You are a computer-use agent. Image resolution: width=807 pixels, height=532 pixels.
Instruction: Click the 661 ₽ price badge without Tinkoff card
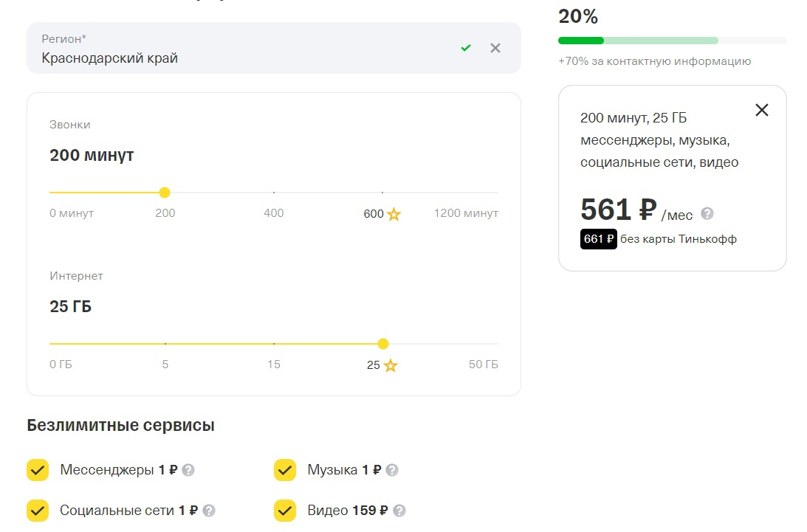pos(598,239)
